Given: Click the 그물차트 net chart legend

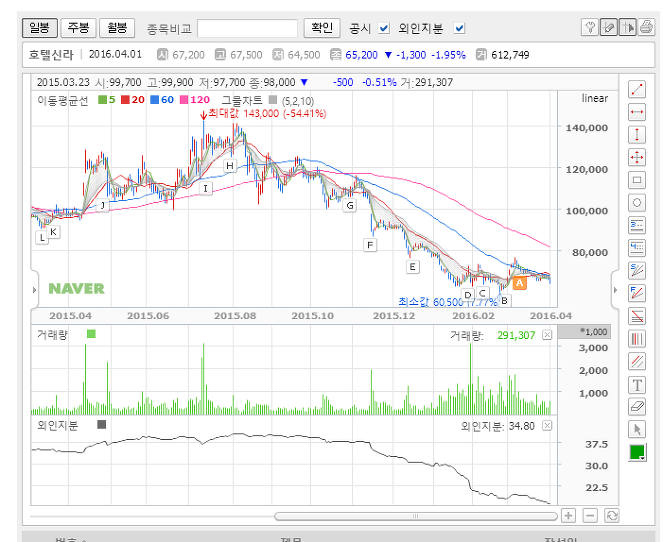Looking at the screenshot, I should pyautogui.click(x=268, y=101).
